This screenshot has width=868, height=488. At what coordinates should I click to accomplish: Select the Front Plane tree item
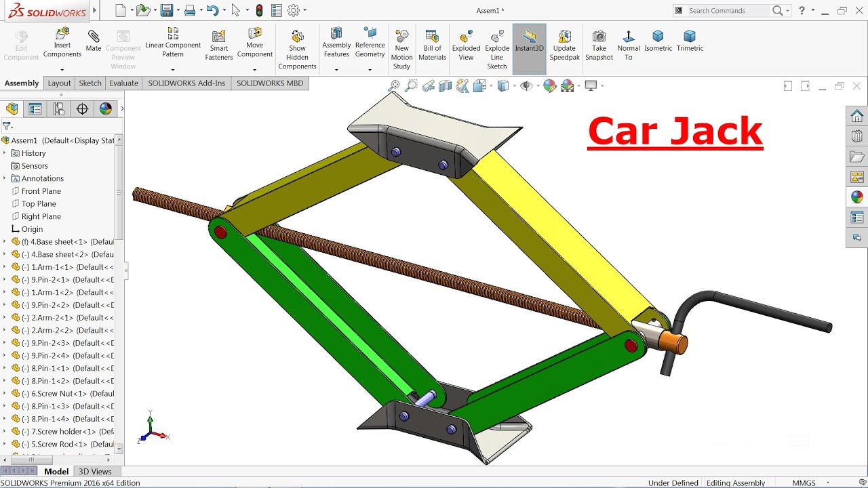tap(41, 191)
